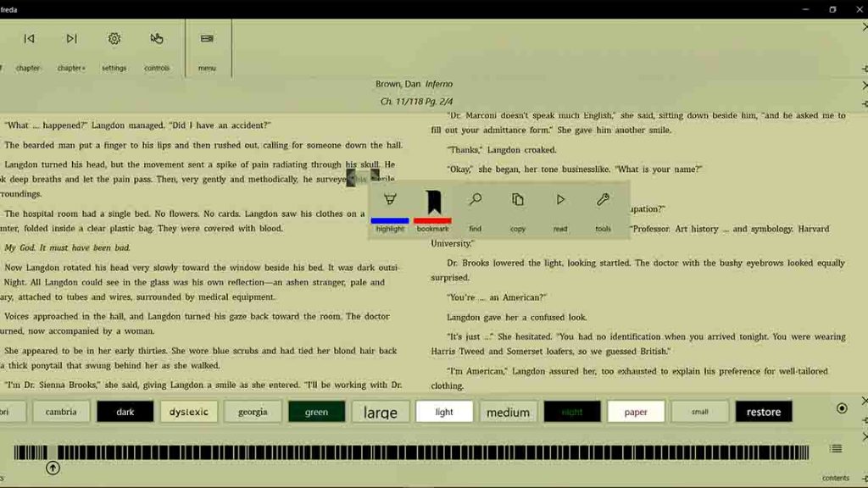Click the line "Thanks," Langdon croaked.

click(502, 150)
